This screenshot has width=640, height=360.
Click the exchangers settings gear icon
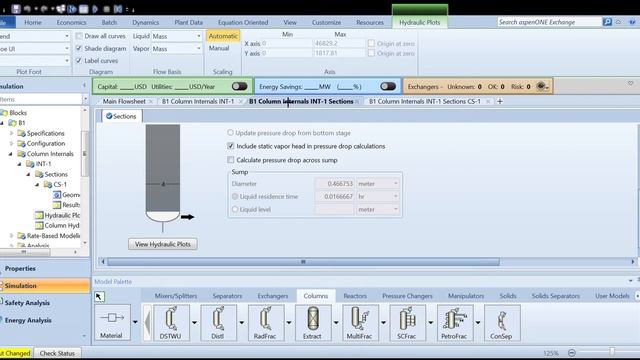click(x=541, y=86)
